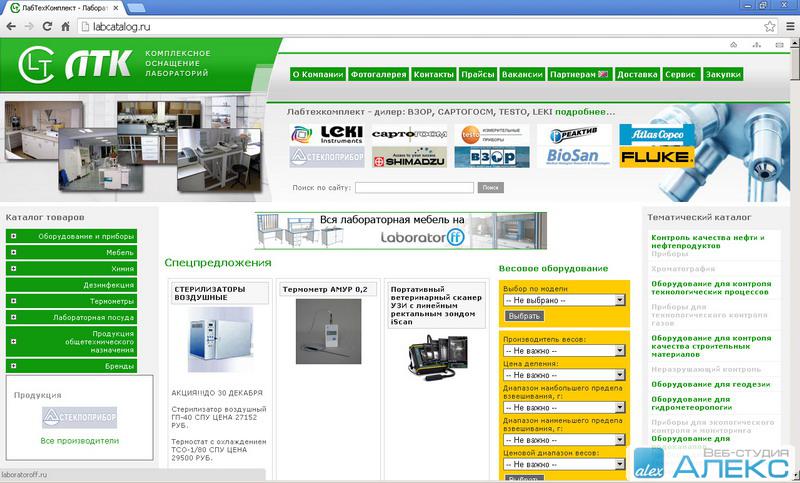800x483 pixels.
Task: Bookmark the page with the star icon
Action: (768, 27)
